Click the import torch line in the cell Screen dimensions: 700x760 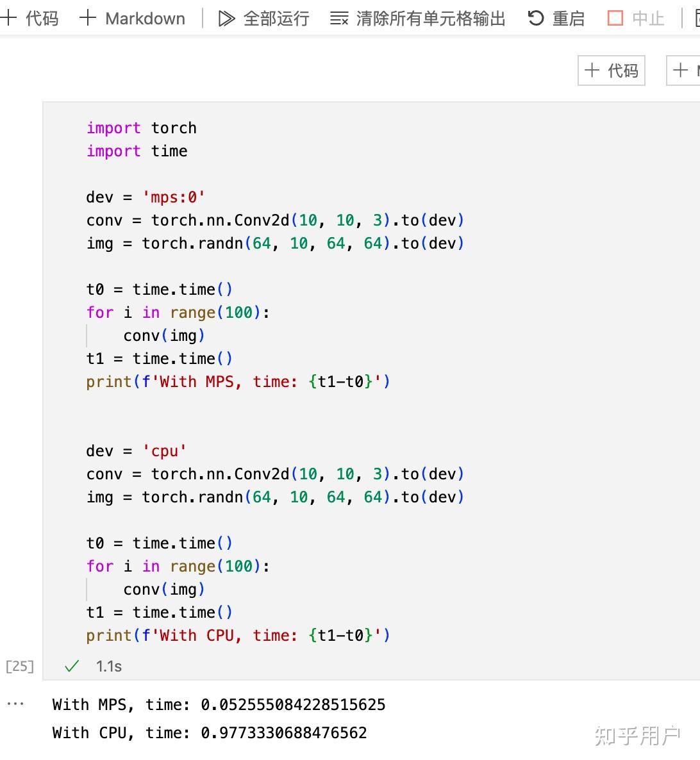142,128
